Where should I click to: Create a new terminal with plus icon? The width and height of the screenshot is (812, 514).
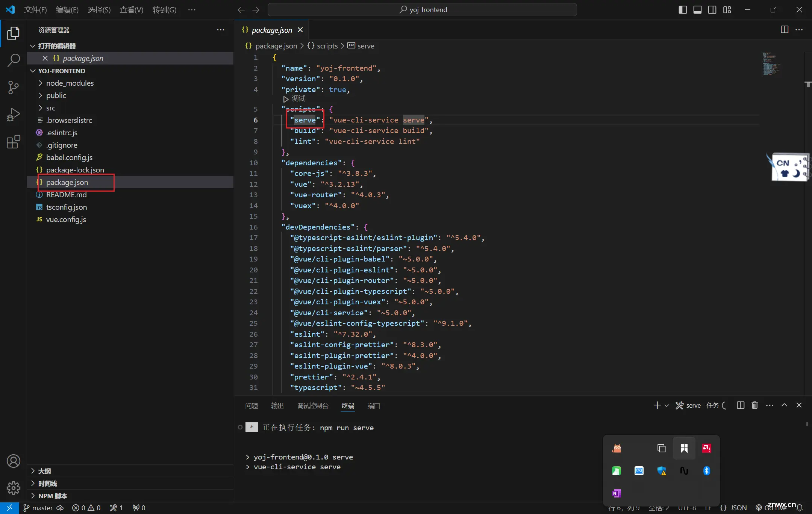click(x=657, y=405)
